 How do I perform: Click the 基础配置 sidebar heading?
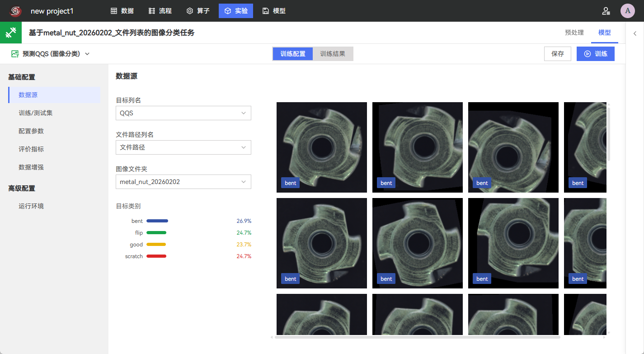point(22,77)
